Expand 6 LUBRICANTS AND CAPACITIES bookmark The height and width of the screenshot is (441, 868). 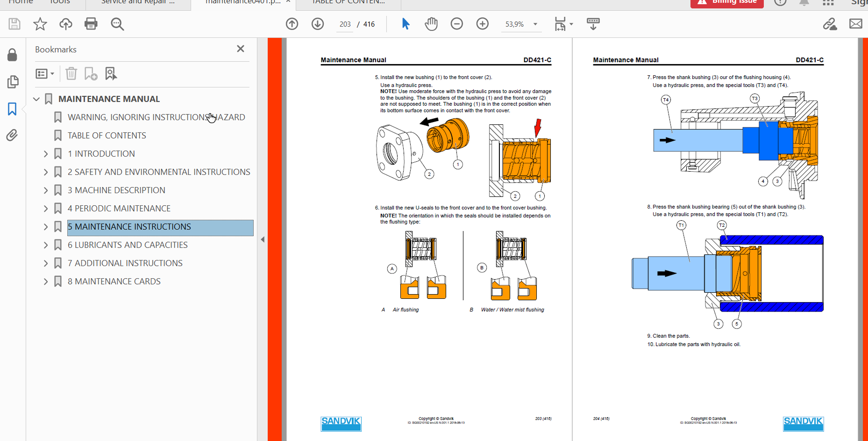[x=46, y=245]
